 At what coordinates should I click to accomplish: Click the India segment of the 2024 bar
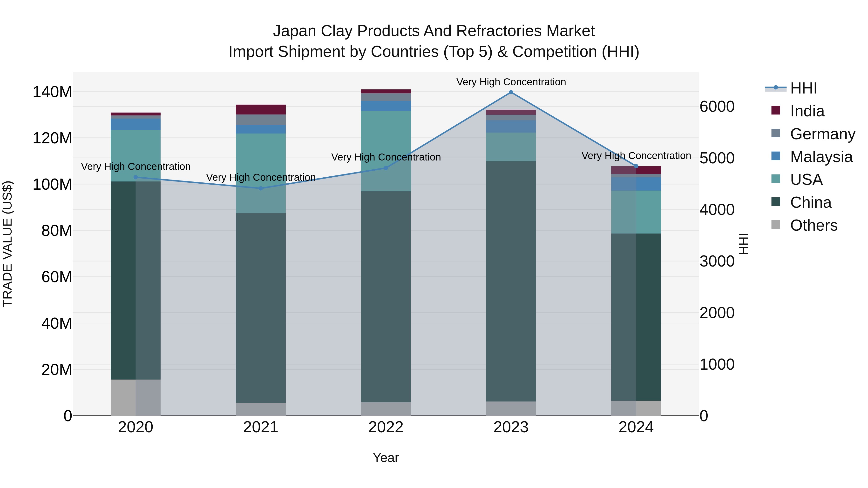point(636,170)
